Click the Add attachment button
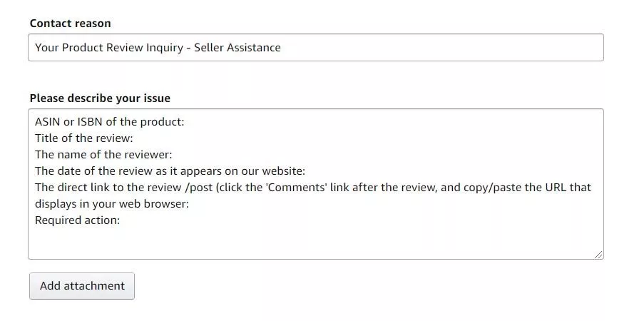644x321 pixels. pos(82,286)
